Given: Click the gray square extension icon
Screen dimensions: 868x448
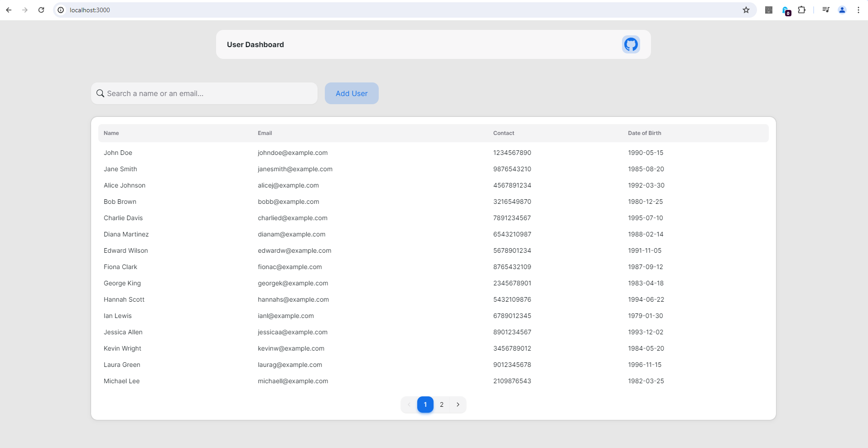Looking at the screenshot, I should (769, 10).
